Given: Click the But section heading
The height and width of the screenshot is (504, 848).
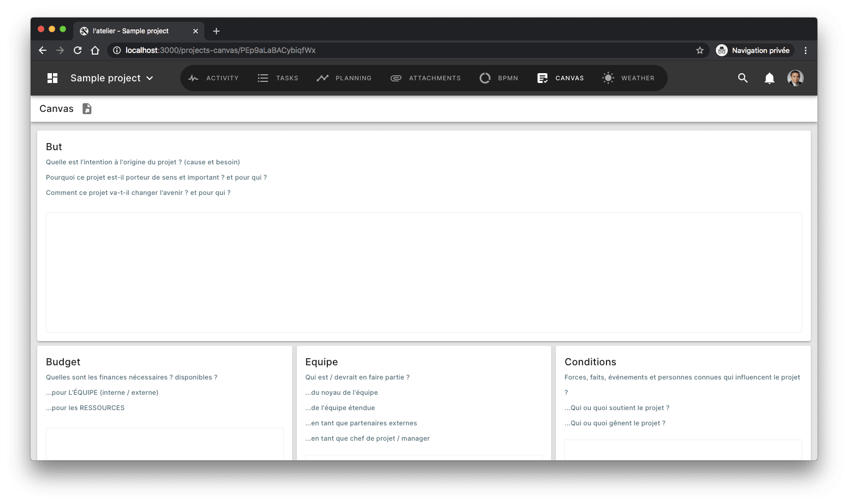Looking at the screenshot, I should coord(54,147).
